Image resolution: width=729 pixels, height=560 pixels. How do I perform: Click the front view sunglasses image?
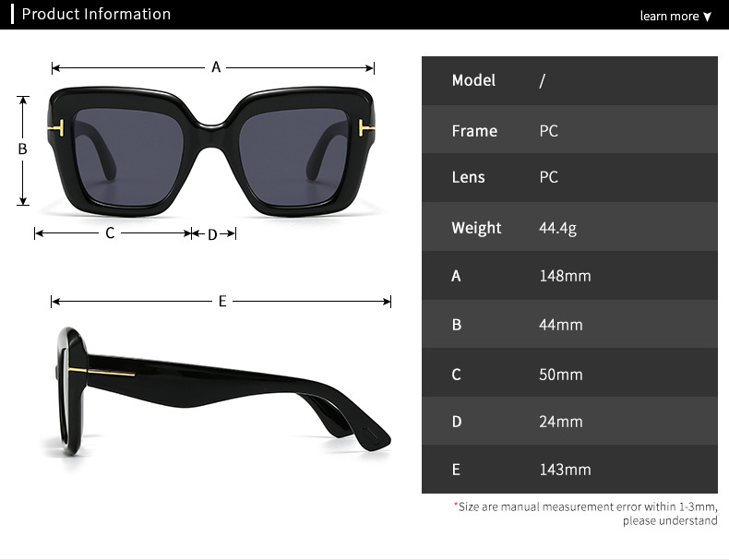tap(211, 151)
